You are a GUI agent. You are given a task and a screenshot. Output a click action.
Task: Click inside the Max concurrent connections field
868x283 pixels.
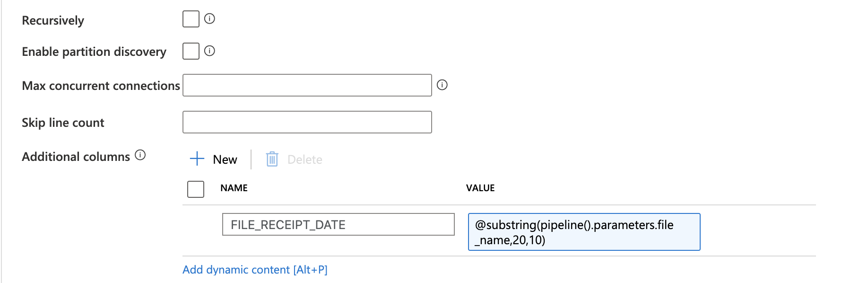pyautogui.click(x=306, y=85)
